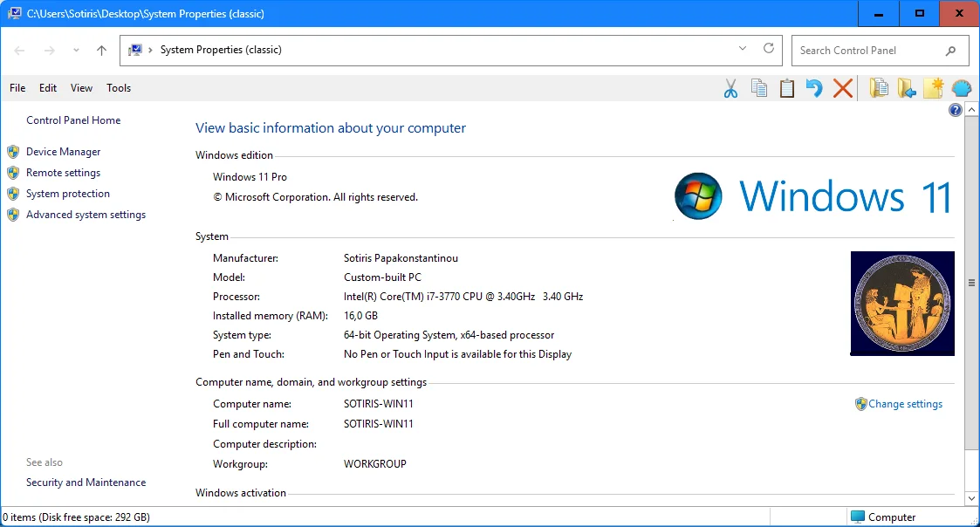Open the Device Manager link
The height and width of the screenshot is (527, 980).
coord(63,152)
